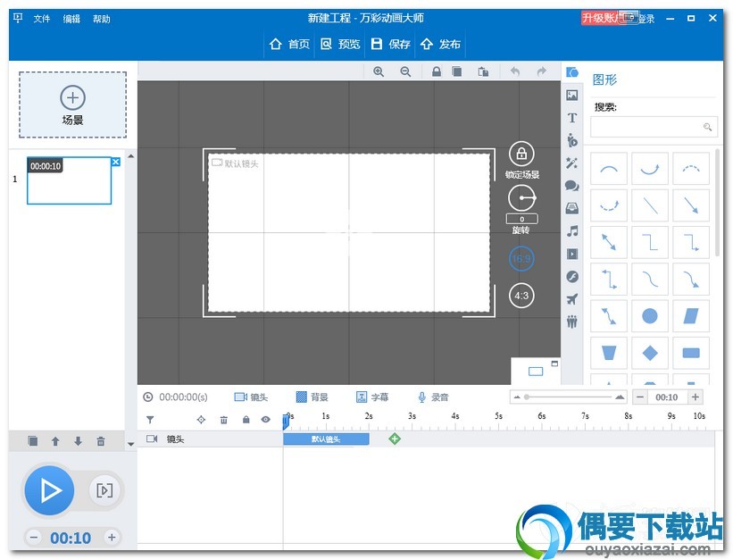This screenshot has width=733, height=560.
Task: Open the magic wand effects panel
Action: (x=572, y=163)
